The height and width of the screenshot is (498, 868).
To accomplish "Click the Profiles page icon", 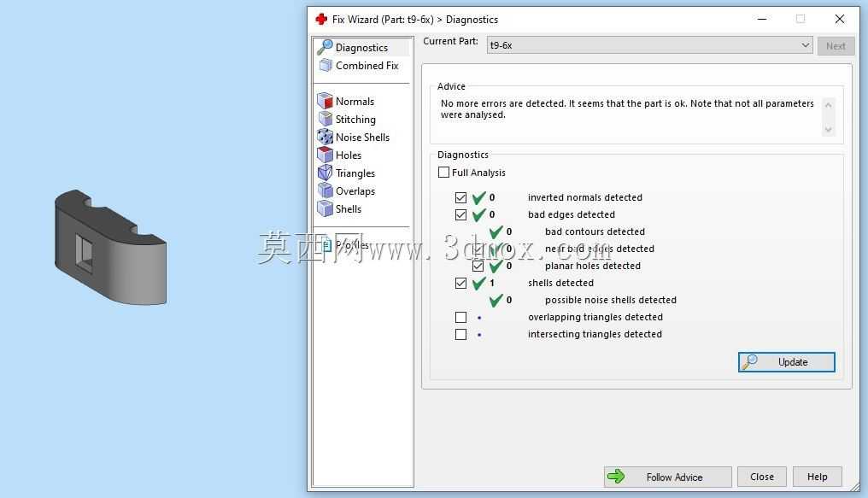I will tap(326, 244).
